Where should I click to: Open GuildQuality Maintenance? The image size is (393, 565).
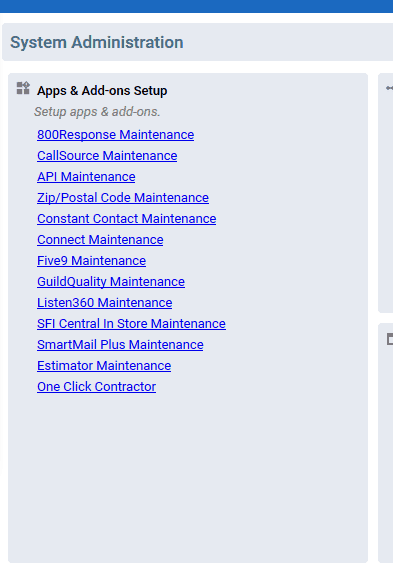[111, 282]
